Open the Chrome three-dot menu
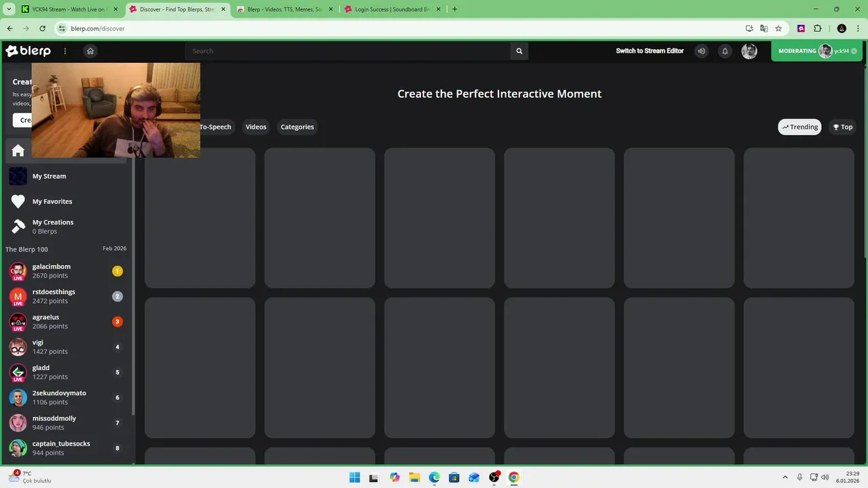868x488 pixels. (859, 28)
